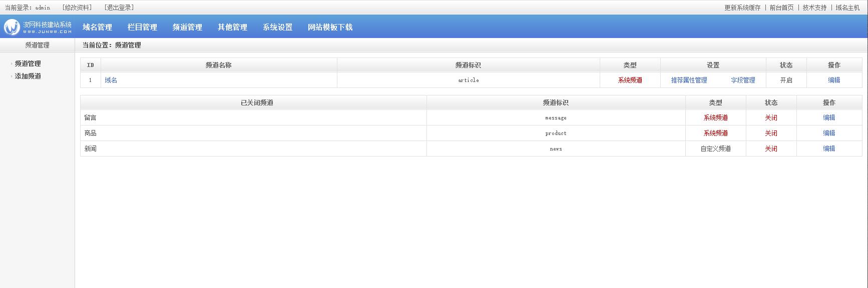This screenshot has width=868, height=288.
Task: Open the 其他管理 menu
Action: 232,27
